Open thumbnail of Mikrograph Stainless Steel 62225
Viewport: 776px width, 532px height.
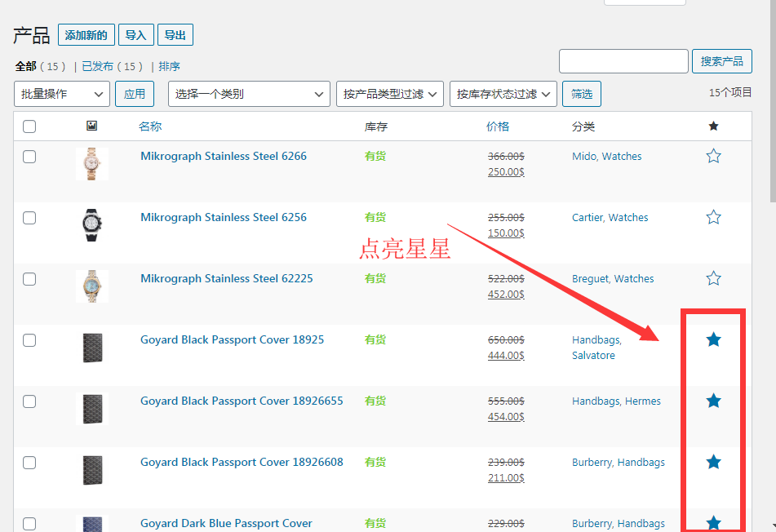point(92,286)
